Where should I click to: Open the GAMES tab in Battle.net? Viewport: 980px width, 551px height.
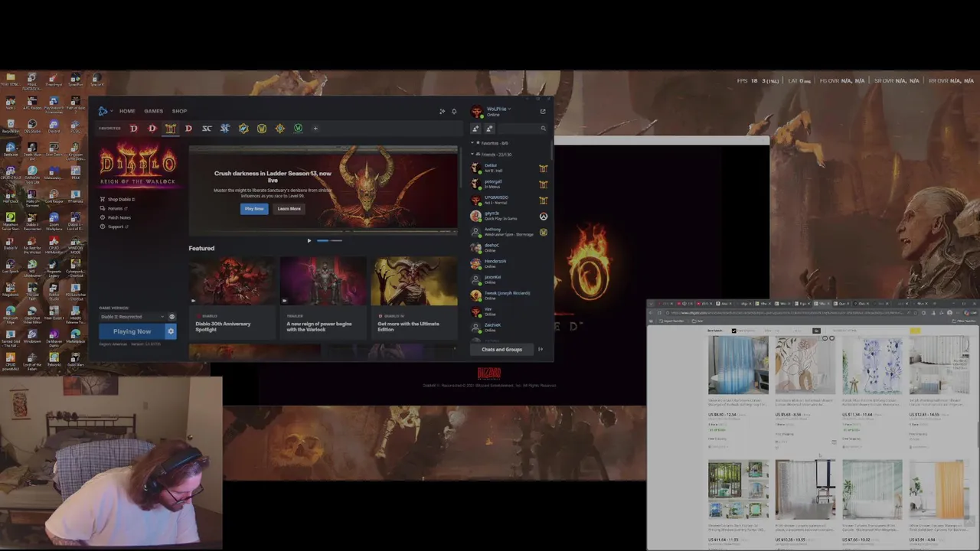point(153,111)
